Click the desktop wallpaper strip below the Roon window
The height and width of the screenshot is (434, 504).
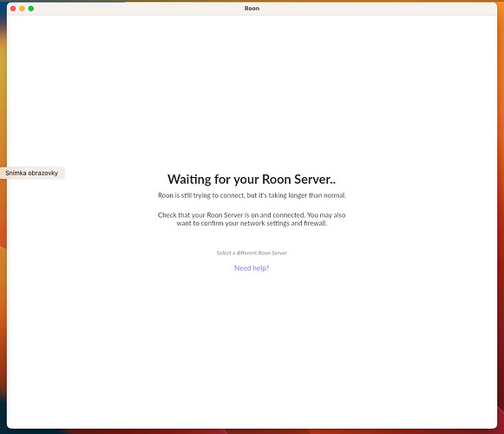coord(252,431)
